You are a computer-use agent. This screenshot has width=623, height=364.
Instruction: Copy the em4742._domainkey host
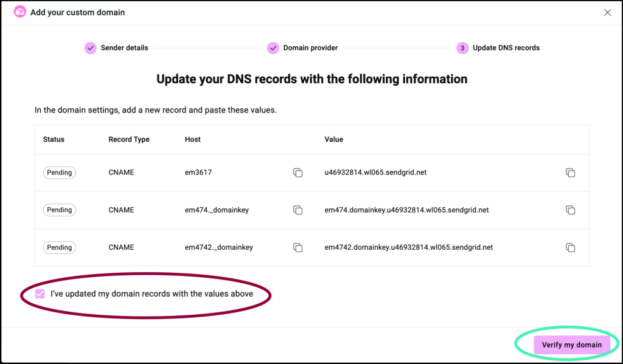click(x=298, y=247)
